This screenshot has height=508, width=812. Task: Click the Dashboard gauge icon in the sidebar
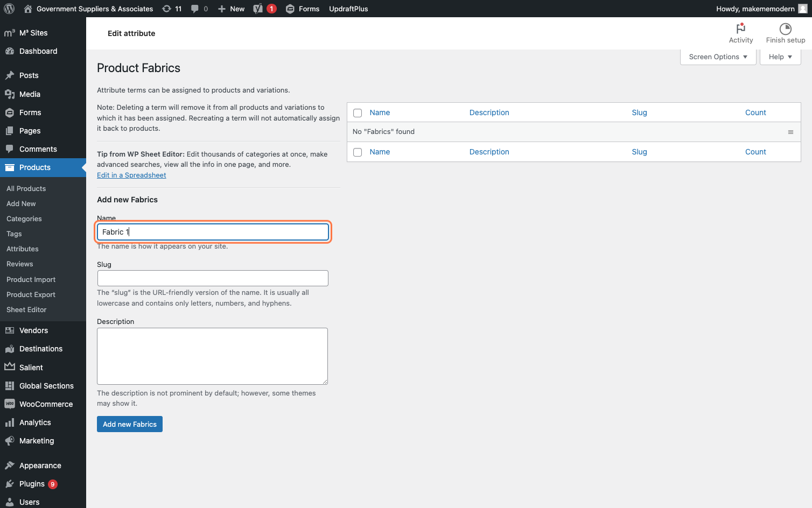[x=10, y=51]
